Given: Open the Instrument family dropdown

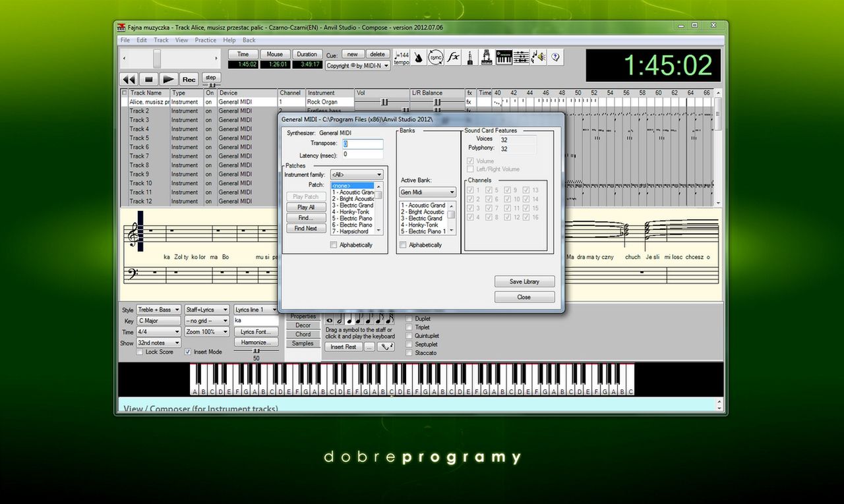Looking at the screenshot, I should (x=357, y=175).
